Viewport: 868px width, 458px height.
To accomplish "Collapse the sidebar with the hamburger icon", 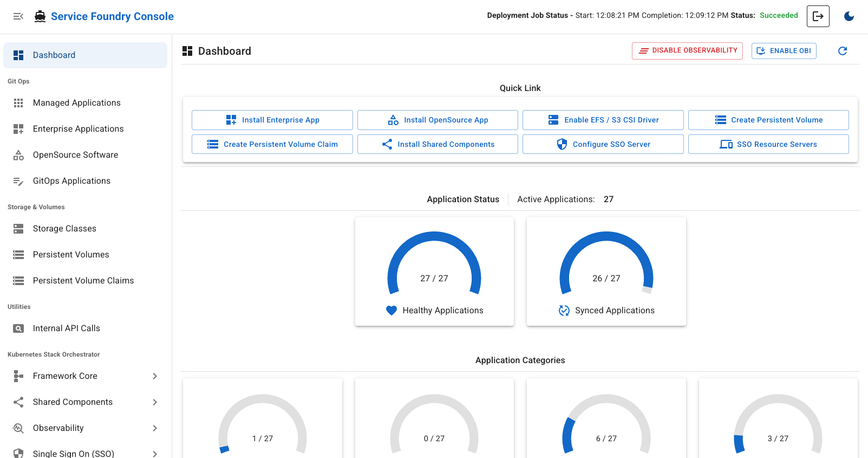I will coord(18,16).
